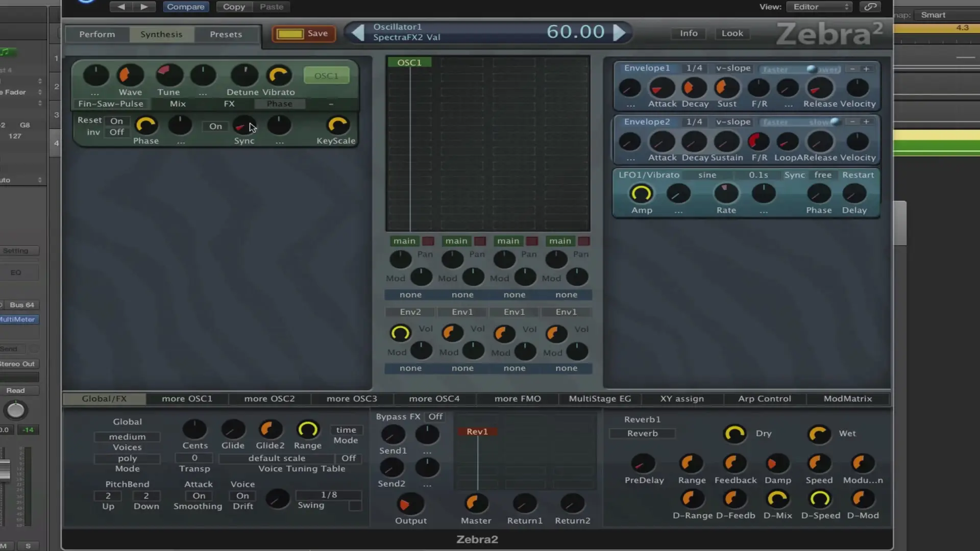Click the KeyScale knob
980x551 pixels.
[338, 125]
